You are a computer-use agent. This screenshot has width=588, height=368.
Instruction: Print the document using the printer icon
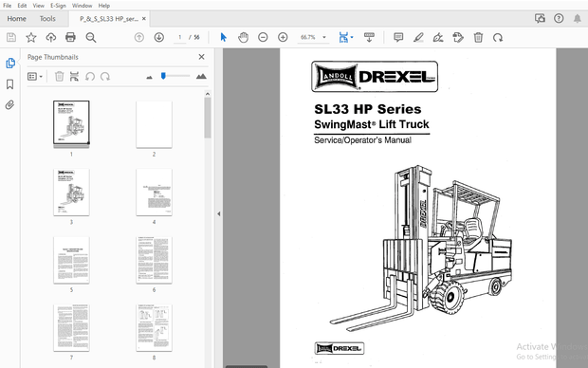click(x=70, y=37)
